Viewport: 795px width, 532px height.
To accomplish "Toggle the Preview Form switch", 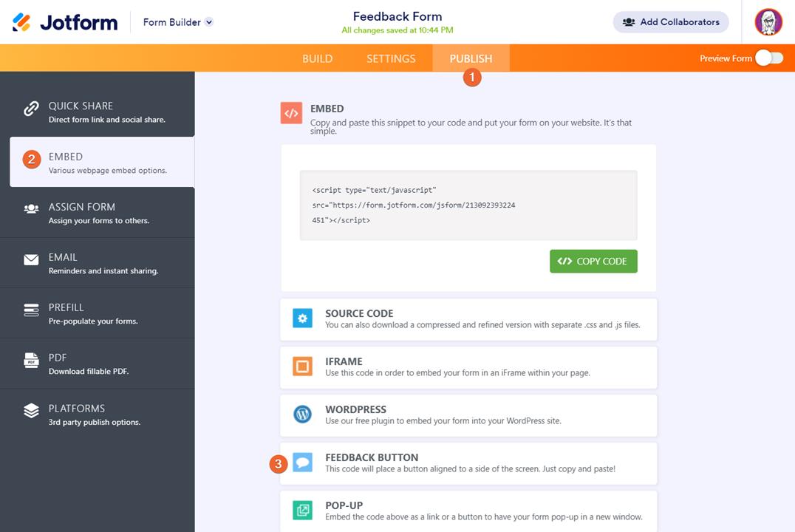I will (x=769, y=58).
